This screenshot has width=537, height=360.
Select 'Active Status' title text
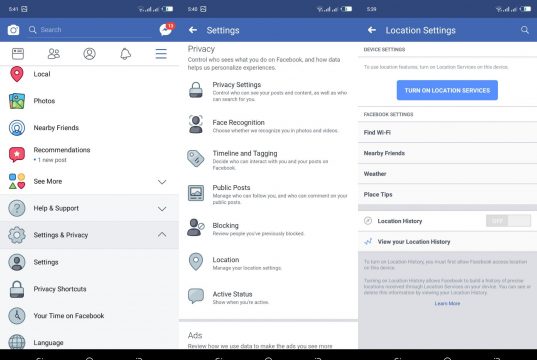(x=232, y=294)
